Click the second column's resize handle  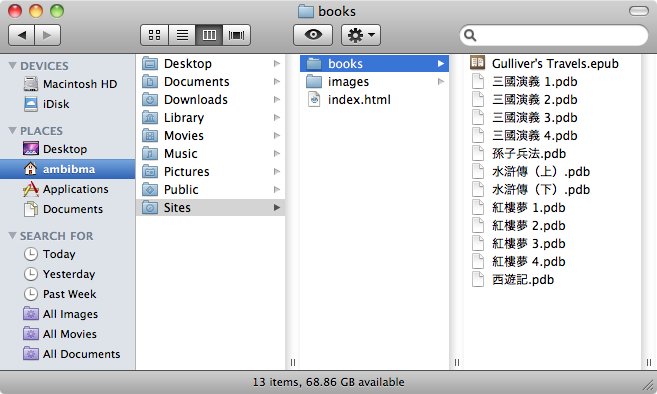click(x=457, y=362)
